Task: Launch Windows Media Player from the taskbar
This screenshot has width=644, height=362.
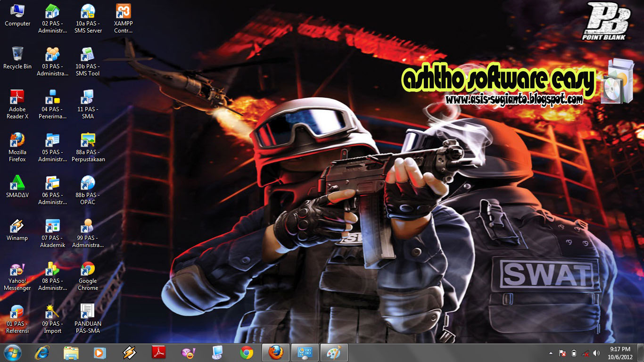Action: [100, 353]
